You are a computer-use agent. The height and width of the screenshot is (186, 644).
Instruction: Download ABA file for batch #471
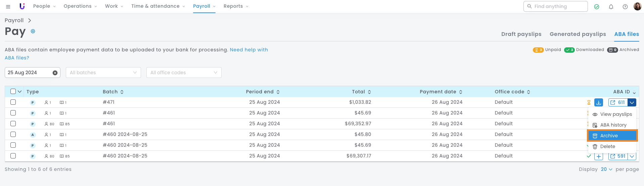599,102
